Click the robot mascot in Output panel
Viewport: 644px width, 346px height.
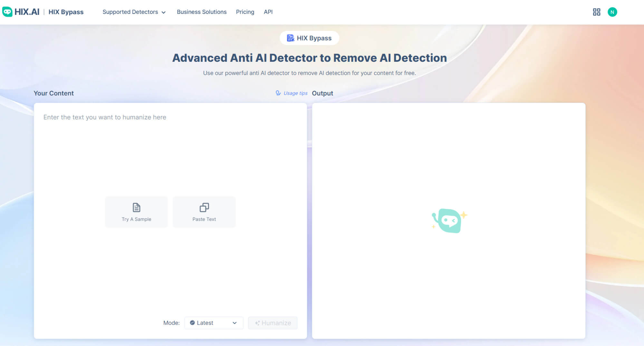pos(449,220)
